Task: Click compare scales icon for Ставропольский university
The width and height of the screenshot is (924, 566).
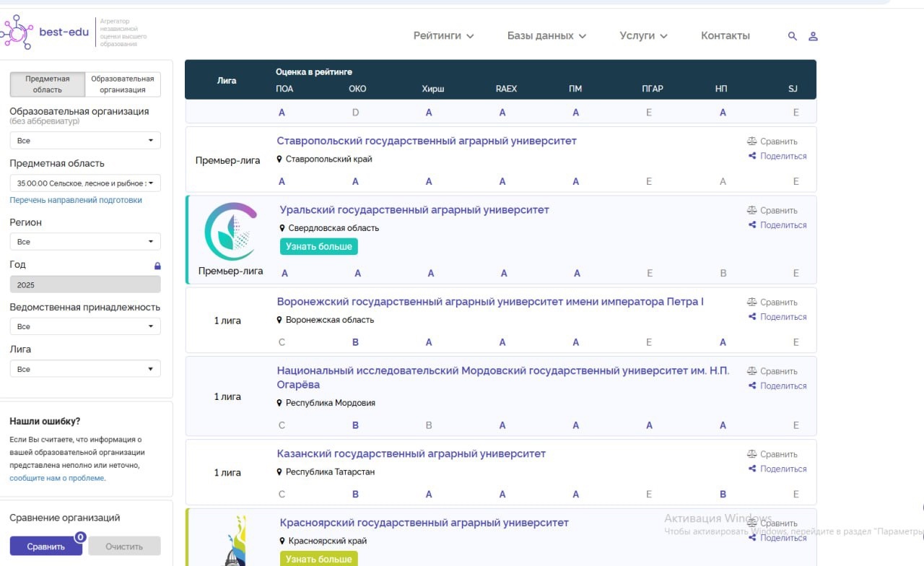Action: (x=752, y=141)
